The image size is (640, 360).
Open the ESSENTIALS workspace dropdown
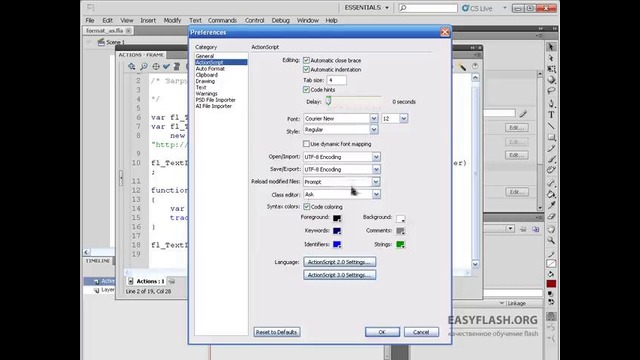point(367,8)
